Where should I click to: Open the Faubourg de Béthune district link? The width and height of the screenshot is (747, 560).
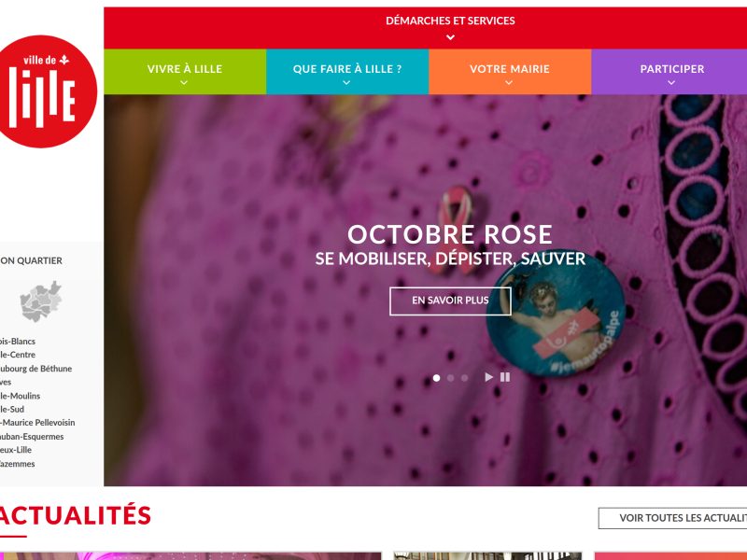coord(35,369)
